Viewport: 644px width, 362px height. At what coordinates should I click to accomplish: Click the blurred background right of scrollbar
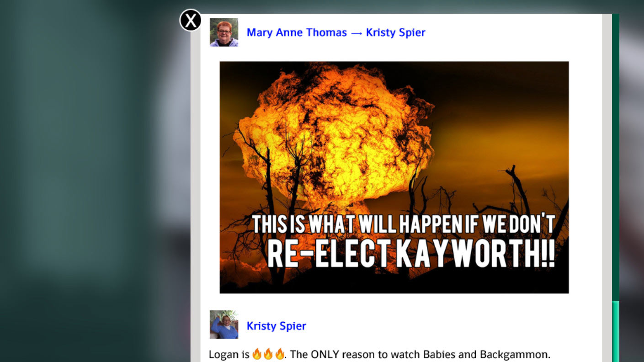pyautogui.click(x=632, y=183)
